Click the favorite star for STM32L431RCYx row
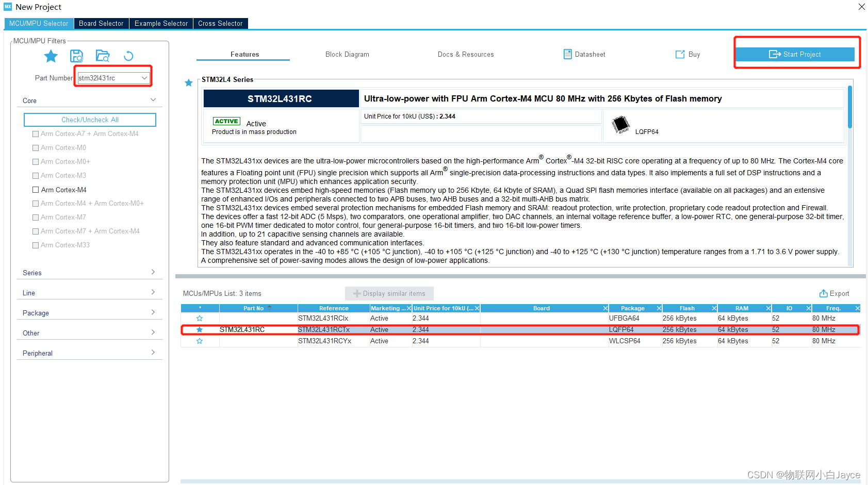The width and height of the screenshot is (868, 485). point(200,341)
